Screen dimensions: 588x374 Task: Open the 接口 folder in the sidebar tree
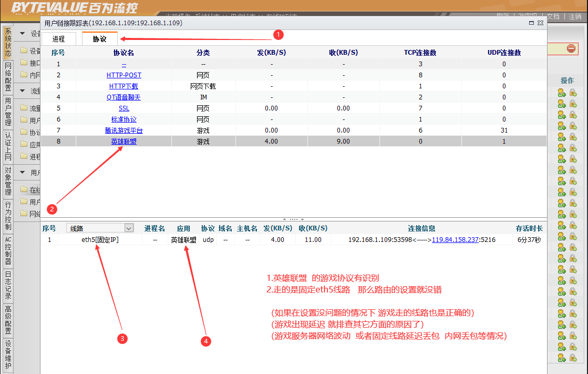tap(30, 63)
